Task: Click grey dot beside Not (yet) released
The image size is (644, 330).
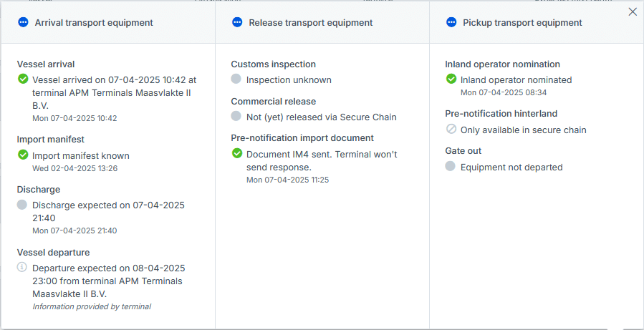Action: pyautogui.click(x=237, y=116)
